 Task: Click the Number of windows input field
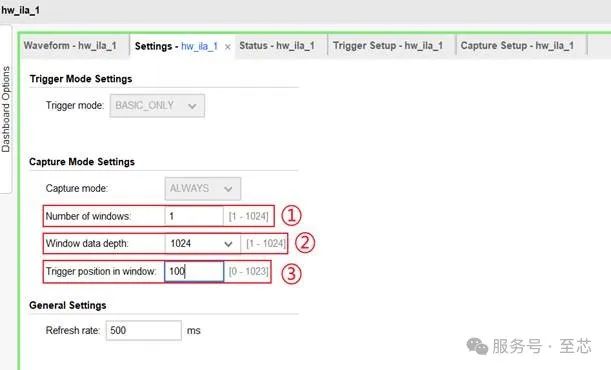[194, 216]
